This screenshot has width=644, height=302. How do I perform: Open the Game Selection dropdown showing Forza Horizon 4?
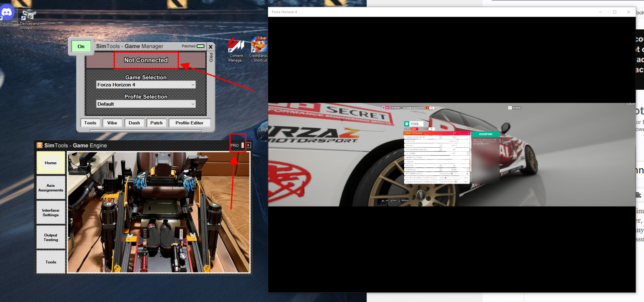[x=146, y=85]
